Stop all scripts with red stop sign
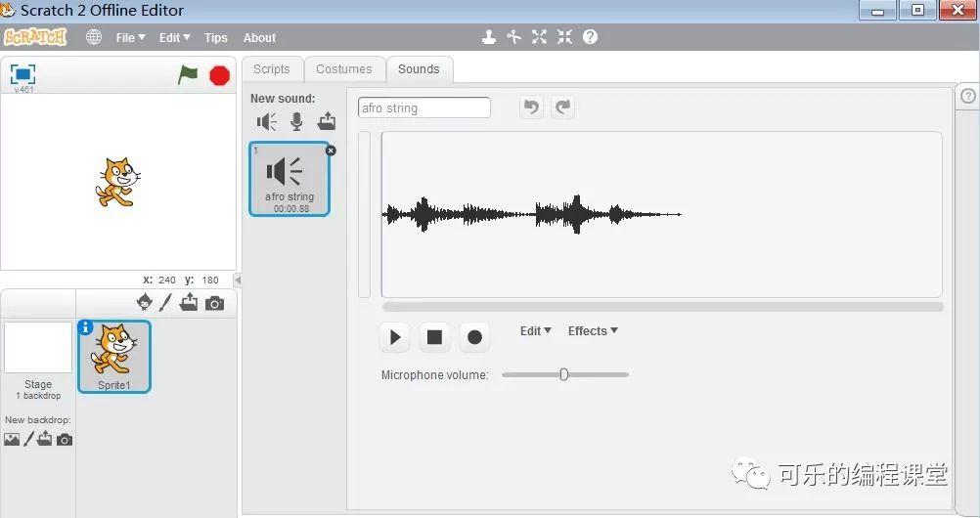This screenshot has height=518, width=980. point(219,75)
